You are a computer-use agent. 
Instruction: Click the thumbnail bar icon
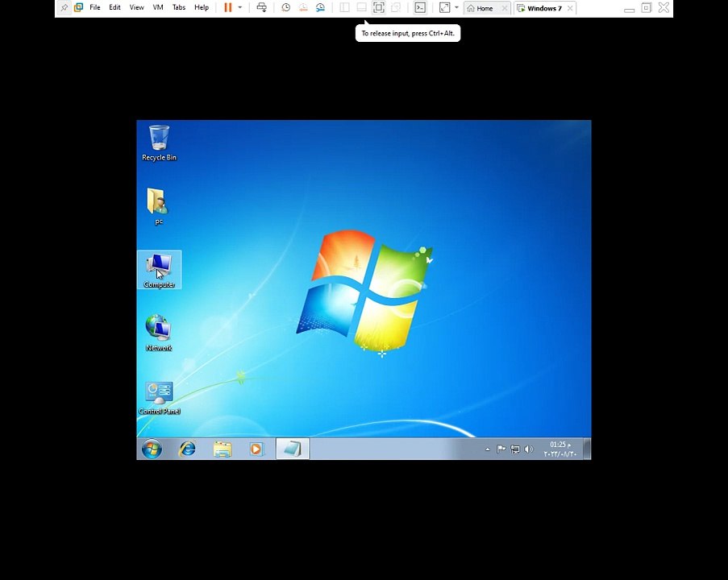pos(362,7)
